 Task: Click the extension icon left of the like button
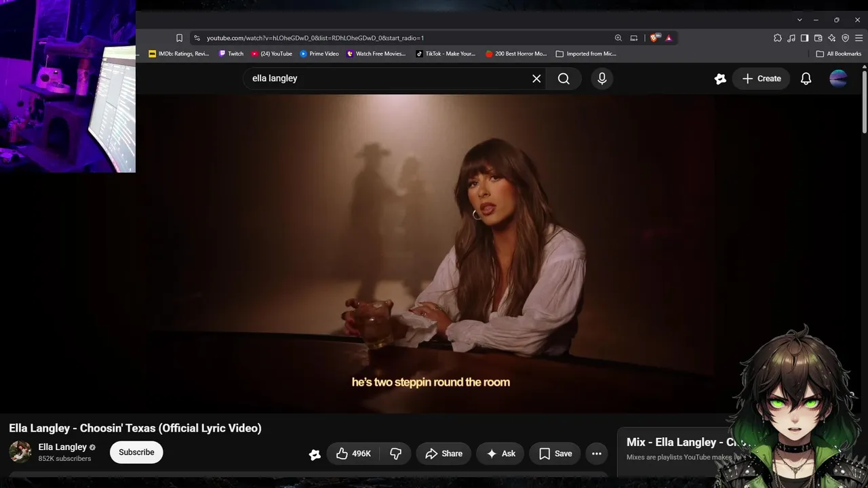click(315, 454)
